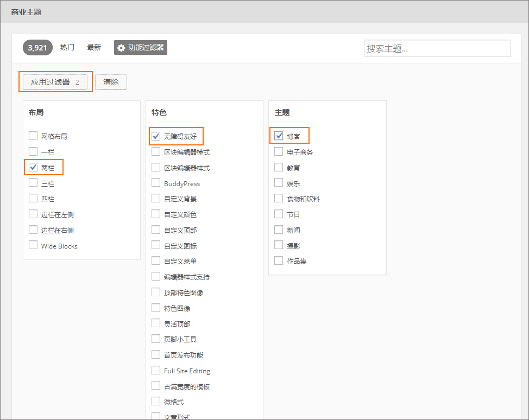529x420 pixels.
Task: Enable the 首页发布功能 checkbox
Action: coord(156,354)
